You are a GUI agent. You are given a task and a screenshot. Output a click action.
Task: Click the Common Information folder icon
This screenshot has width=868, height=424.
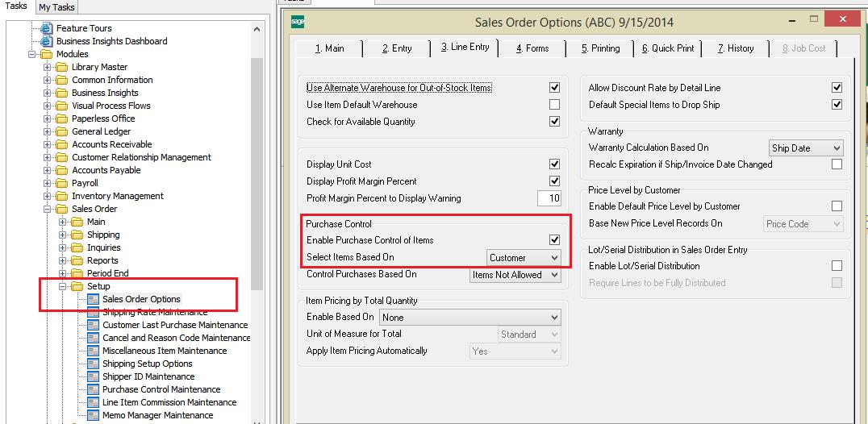click(61, 80)
